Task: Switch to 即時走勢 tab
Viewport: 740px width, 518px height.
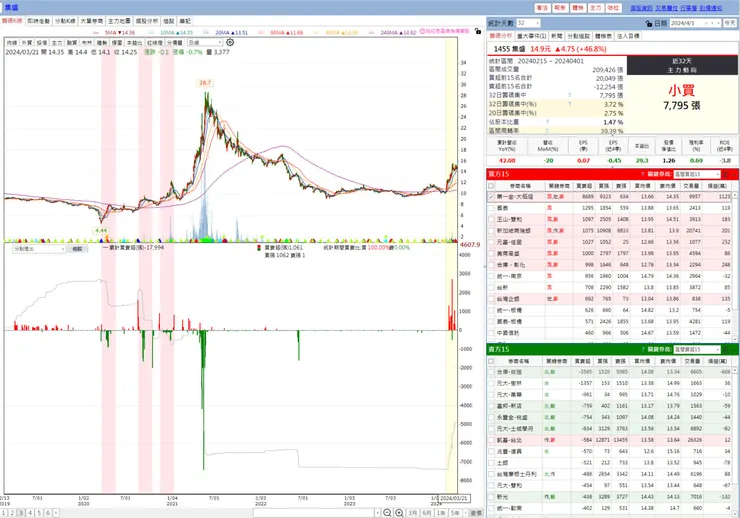Action: pos(39,21)
